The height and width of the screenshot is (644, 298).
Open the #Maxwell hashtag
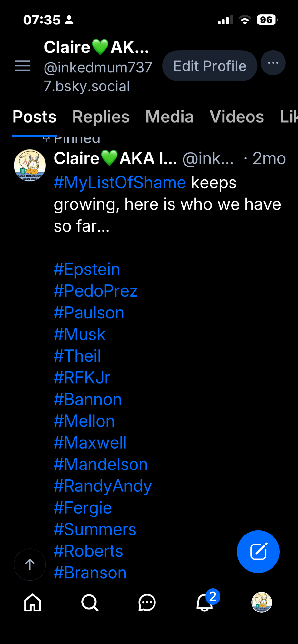tap(90, 442)
